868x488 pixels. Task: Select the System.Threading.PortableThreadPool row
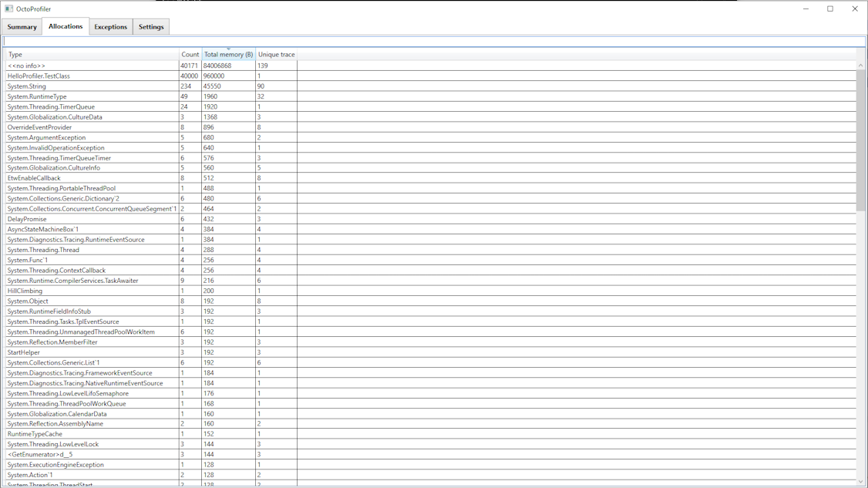pyautogui.click(x=431, y=188)
